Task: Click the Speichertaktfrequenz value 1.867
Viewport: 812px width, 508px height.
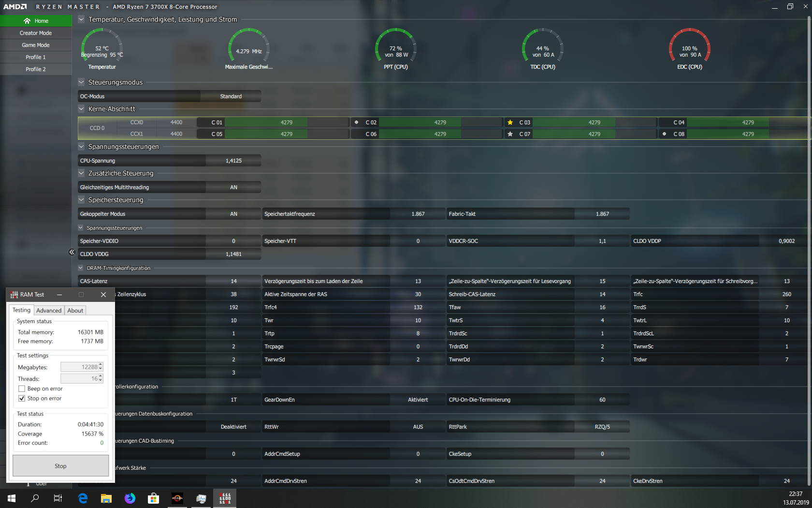Action: 418,214
